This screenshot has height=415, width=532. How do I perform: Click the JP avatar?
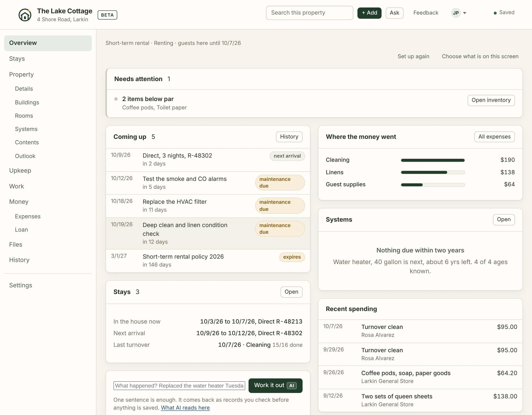456,13
